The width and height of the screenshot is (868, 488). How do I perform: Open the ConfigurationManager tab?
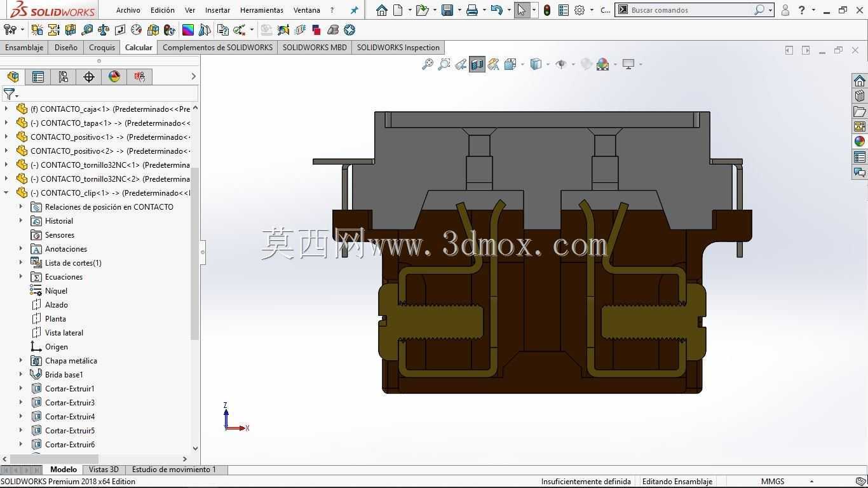click(x=64, y=77)
